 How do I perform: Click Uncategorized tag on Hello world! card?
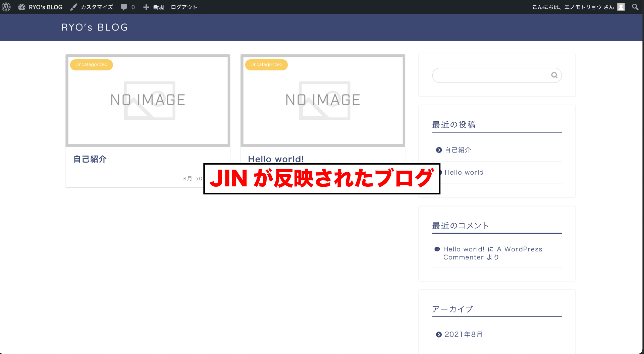pyautogui.click(x=266, y=65)
